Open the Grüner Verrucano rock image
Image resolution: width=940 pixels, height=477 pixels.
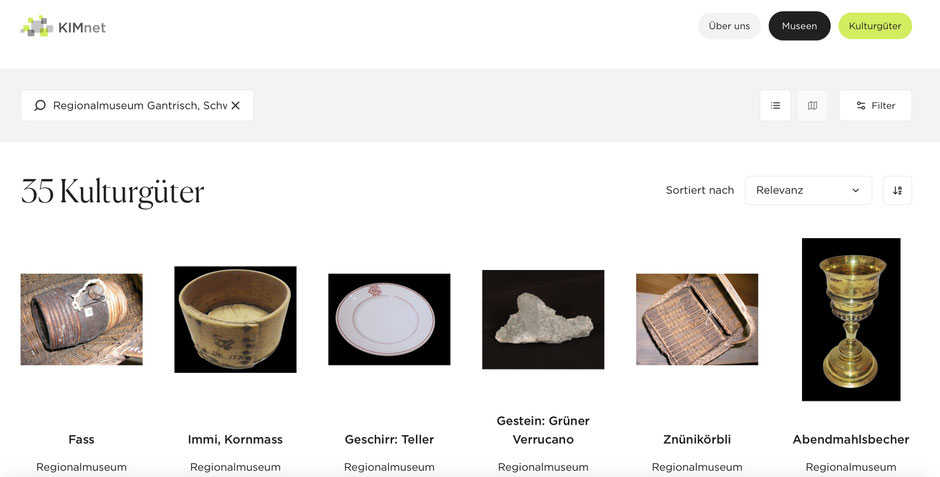click(x=543, y=319)
